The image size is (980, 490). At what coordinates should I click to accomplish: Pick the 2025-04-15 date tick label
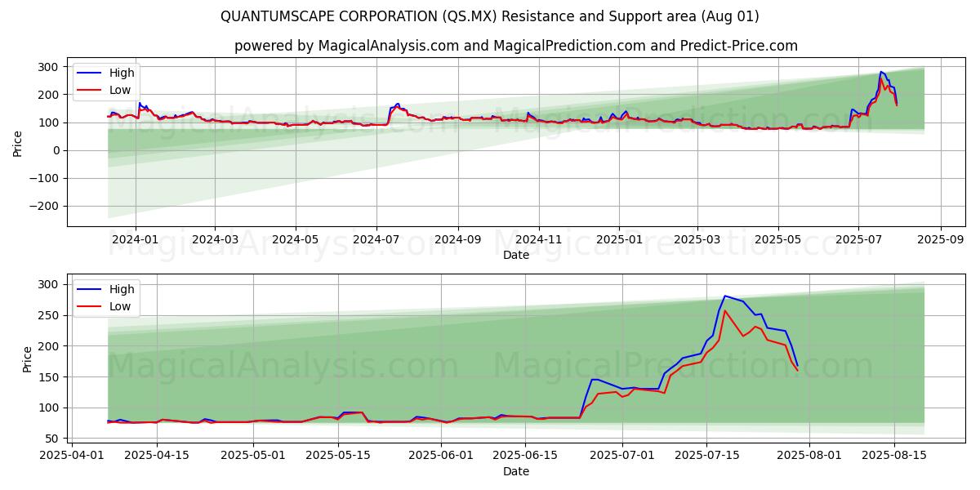click(x=157, y=457)
